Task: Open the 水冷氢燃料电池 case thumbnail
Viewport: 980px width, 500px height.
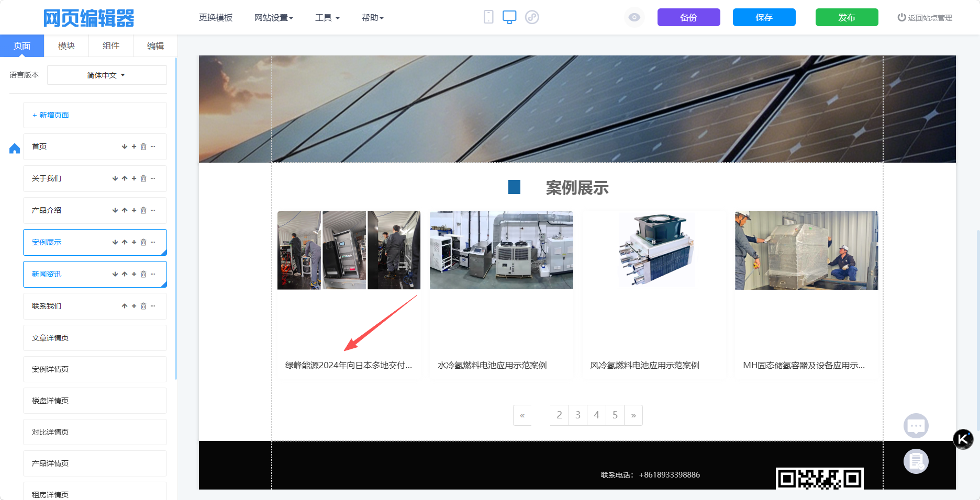Action: point(501,250)
